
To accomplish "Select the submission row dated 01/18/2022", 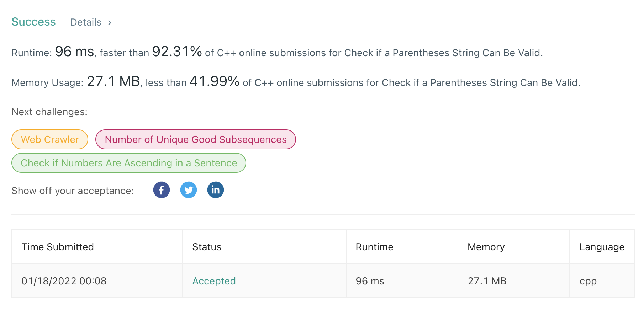I will [64, 280].
